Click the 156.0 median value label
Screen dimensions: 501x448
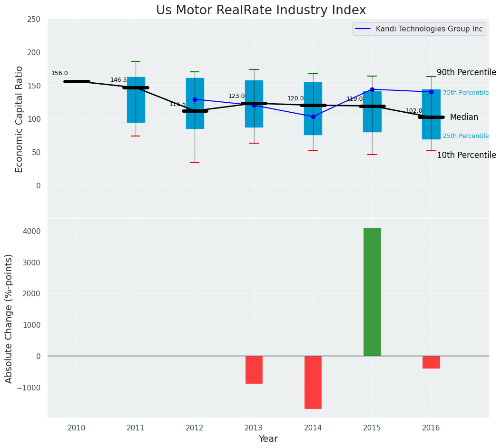pos(59,73)
